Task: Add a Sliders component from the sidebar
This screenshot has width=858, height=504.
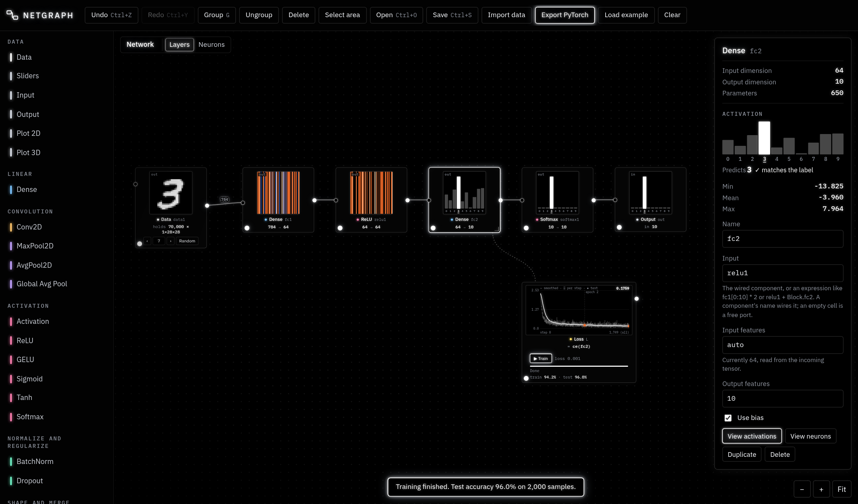Action: (x=28, y=76)
